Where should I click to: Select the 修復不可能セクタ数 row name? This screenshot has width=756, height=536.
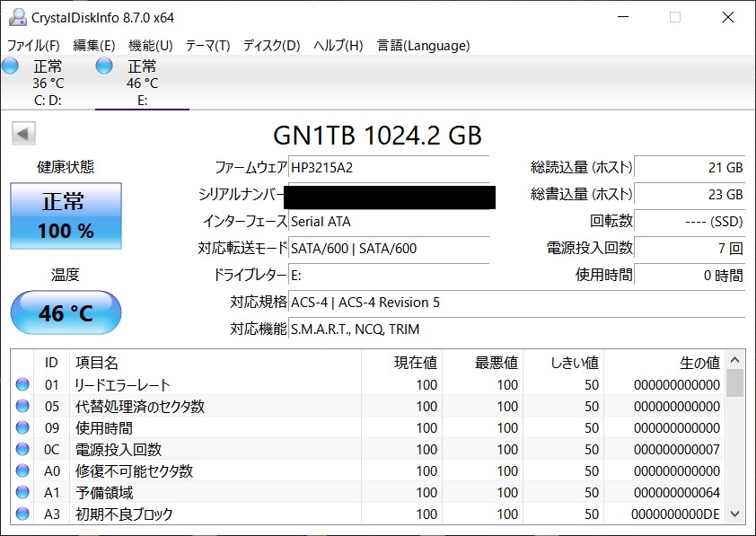tap(134, 471)
